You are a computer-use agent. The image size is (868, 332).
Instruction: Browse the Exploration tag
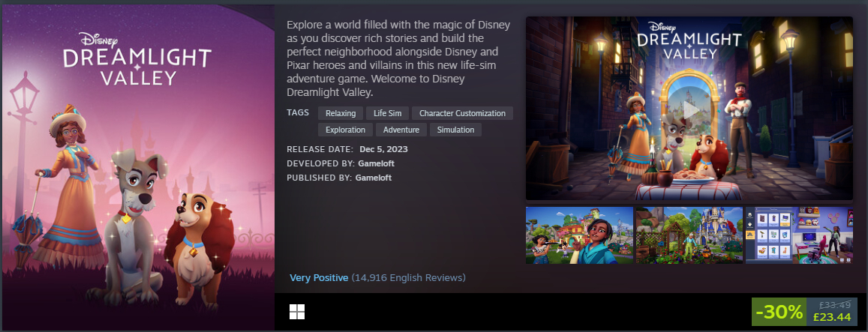(345, 130)
